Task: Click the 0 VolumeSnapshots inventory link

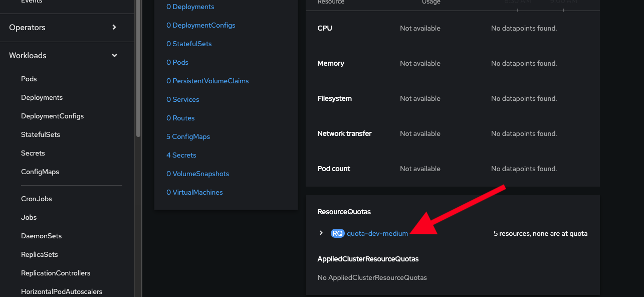Action: [x=197, y=174]
